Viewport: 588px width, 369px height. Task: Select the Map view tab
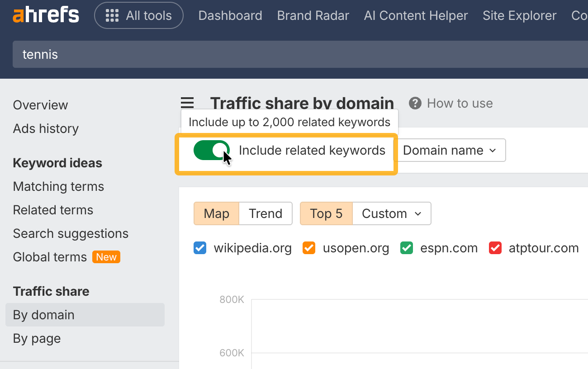click(x=216, y=213)
